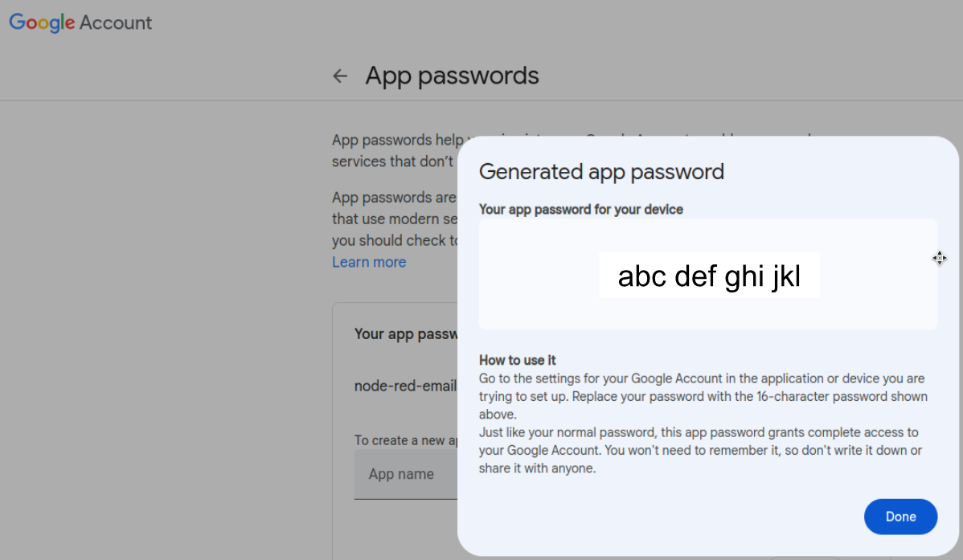Go back using the left arrow icon
963x560 pixels.
(340, 76)
